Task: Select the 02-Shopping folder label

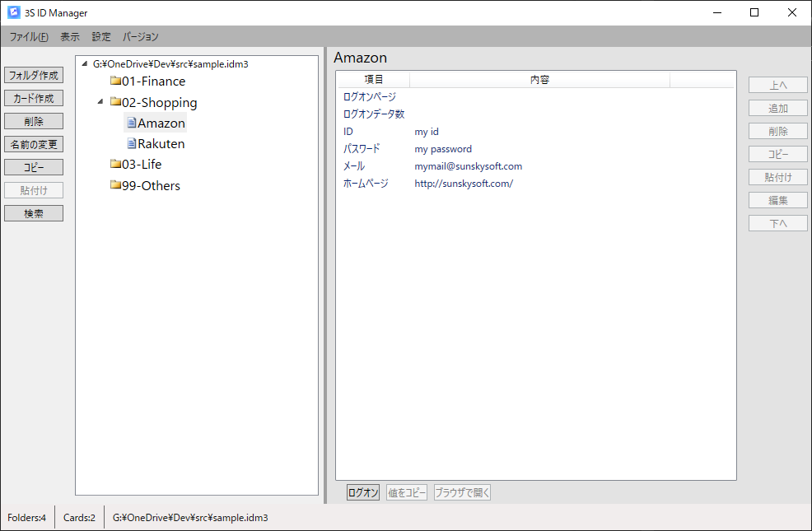Action: pyautogui.click(x=160, y=102)
